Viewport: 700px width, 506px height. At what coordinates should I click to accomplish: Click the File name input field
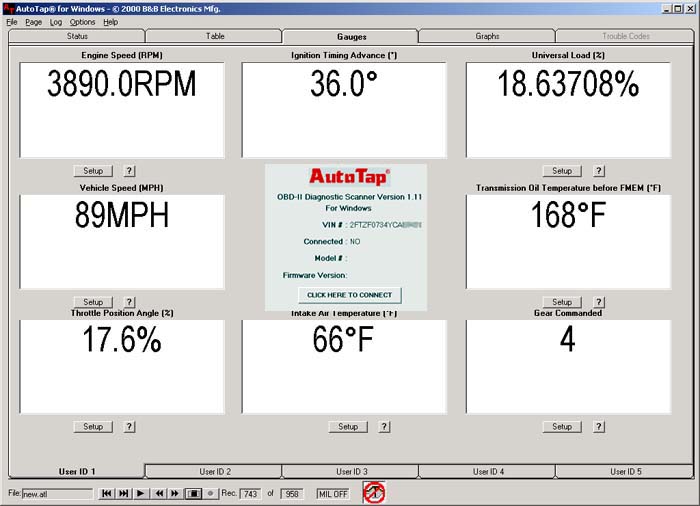[x=57, y=493]
